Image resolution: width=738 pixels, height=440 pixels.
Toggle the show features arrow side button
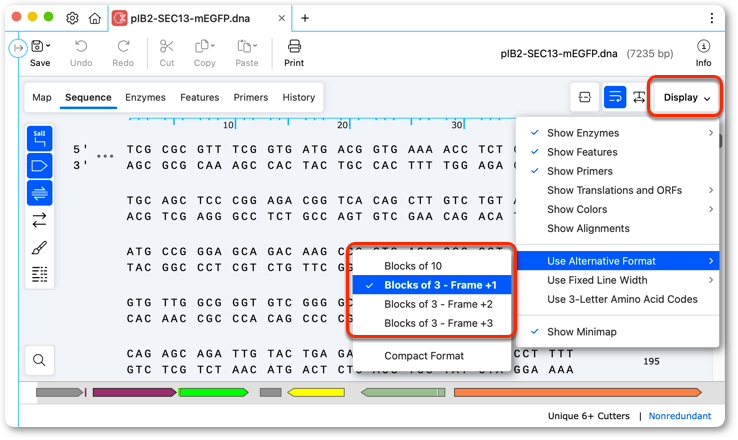[40, 166]
